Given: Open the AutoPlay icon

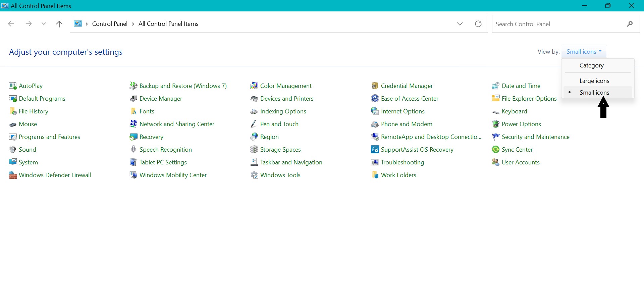Looking at the screenshot, I should 13,86.
